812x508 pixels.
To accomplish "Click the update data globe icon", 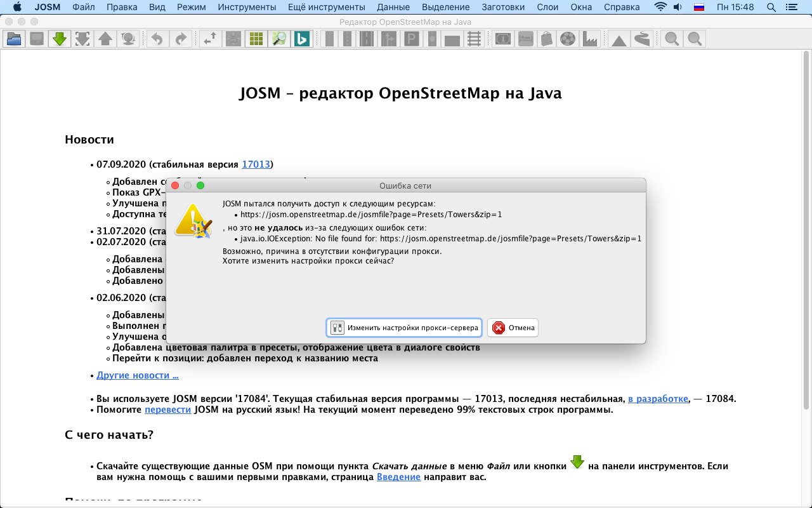I will click(128, 39).
